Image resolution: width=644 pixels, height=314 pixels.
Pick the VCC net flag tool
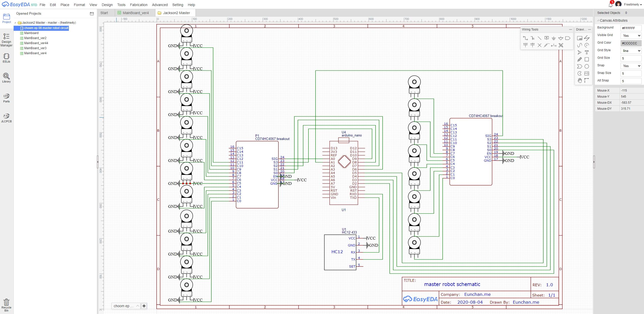coord(525,45)
